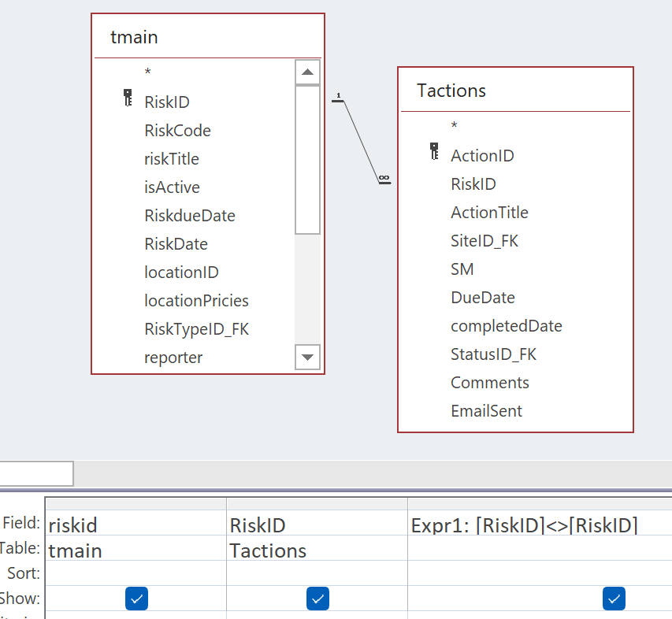Click the primary key icon beside RiskID in tmain
Screen dimensions: 672x619
click(128, 99)
